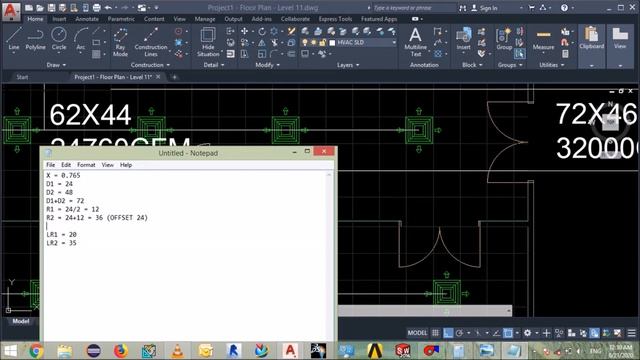
Task: Toggle group selection button in Groups panel
Action: 520,53
